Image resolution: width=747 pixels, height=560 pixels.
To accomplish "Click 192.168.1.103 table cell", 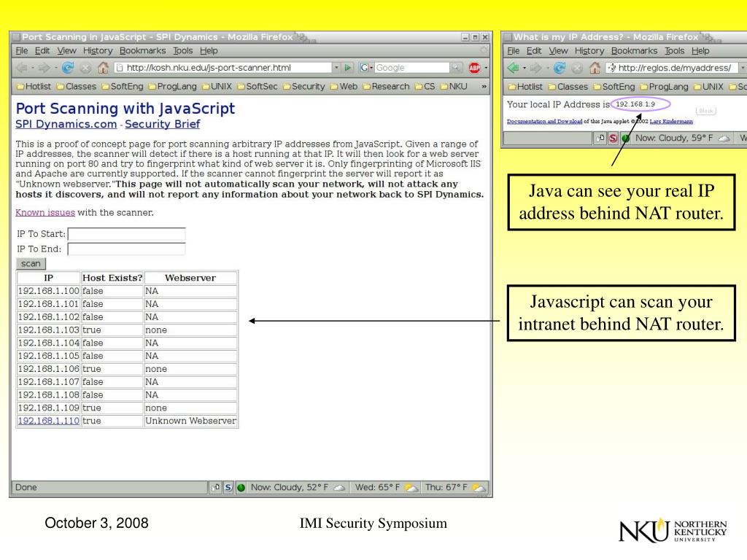I will [49, 330].
